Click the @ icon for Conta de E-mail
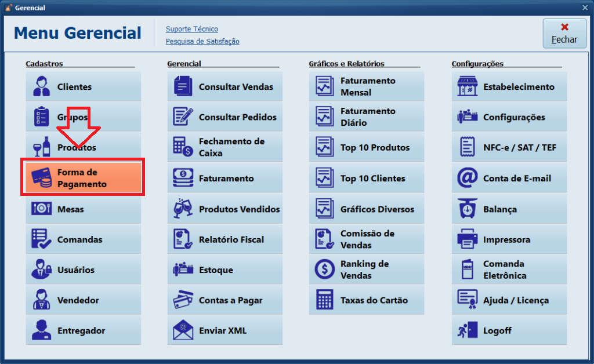 (467, 179)
